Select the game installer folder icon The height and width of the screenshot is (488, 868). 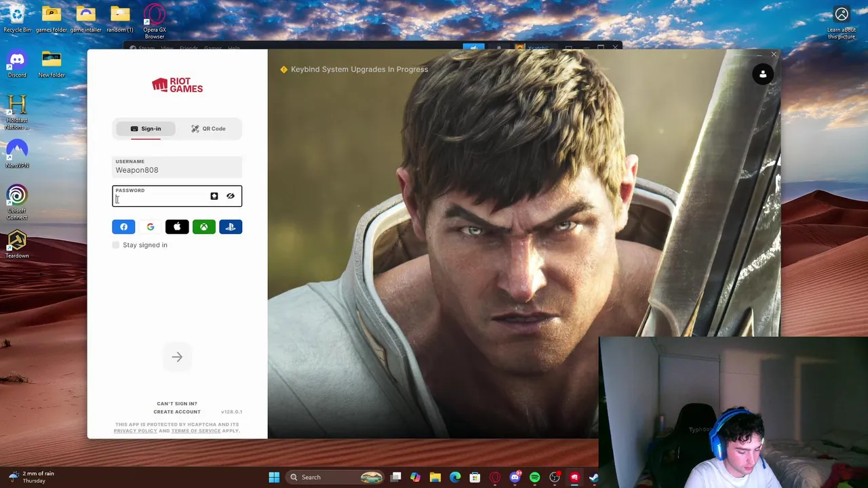pyautogui.click(x=85, y=19)
